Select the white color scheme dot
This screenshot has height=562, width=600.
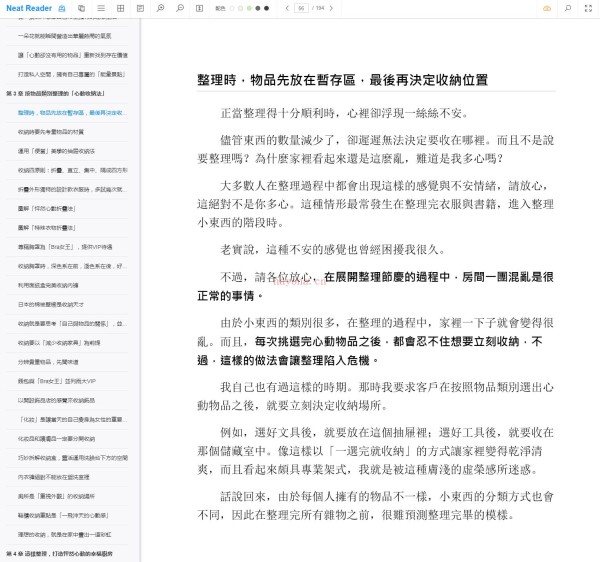232,8
